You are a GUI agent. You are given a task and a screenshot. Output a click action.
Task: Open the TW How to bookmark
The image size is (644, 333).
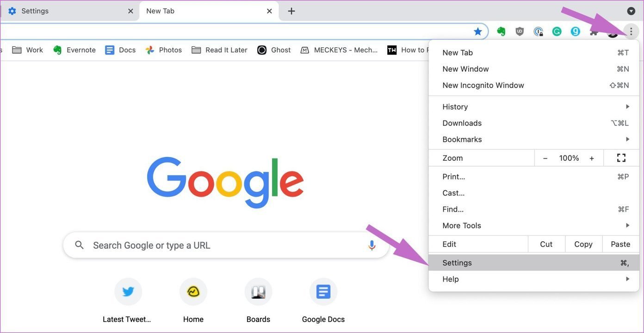408,50
